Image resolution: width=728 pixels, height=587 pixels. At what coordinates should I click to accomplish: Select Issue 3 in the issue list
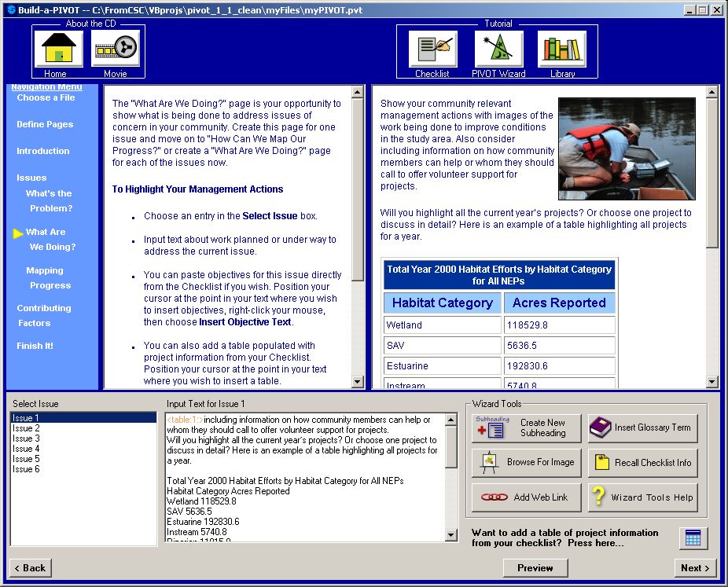point(83,438)
